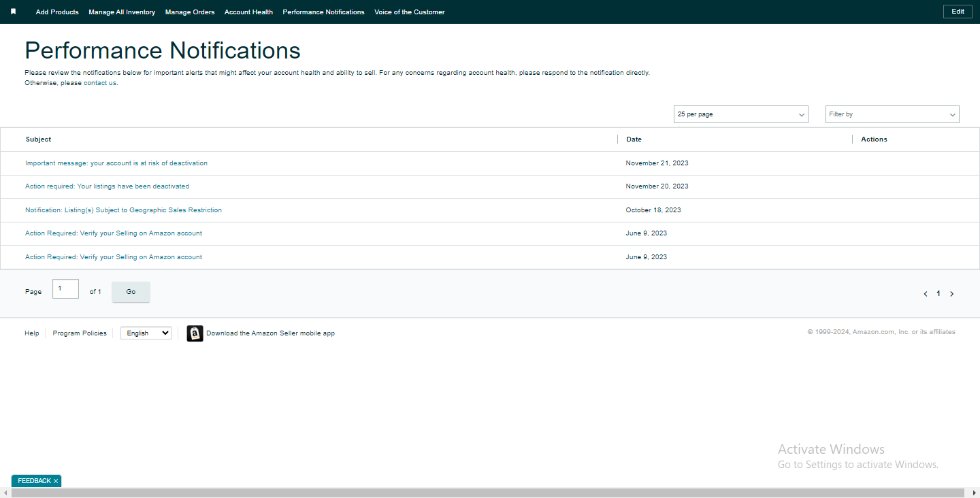Click the Feedback tab label
The image size is (980, 498).
[34, 481]
